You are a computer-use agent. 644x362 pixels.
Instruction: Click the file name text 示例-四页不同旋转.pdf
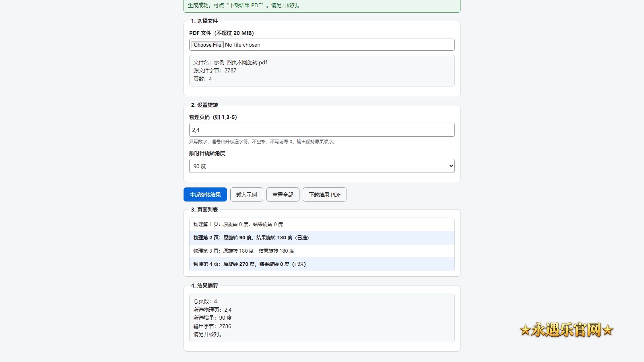[240, 62]
